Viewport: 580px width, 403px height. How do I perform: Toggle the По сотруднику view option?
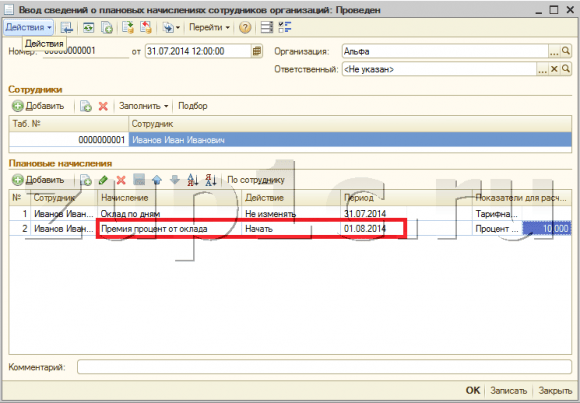(x=256, y=180)
